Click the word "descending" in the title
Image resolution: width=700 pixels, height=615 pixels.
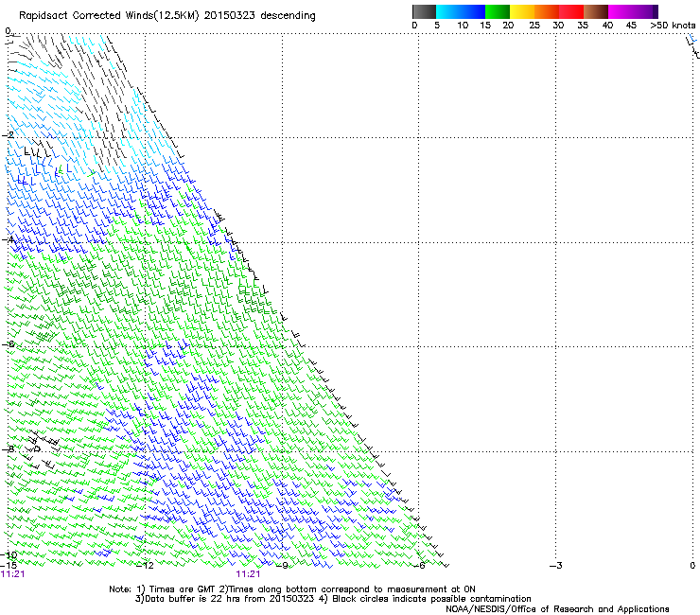pyautogui.click(x=288, y=16)
